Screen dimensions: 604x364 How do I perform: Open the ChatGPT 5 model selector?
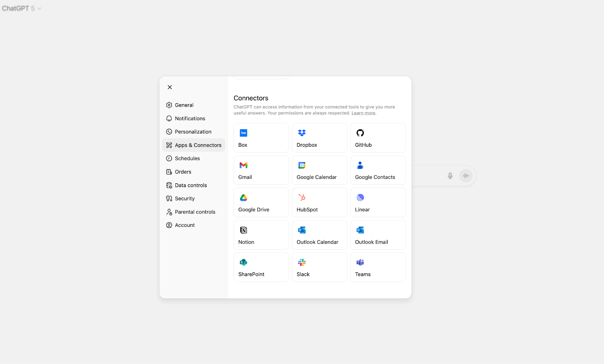click(22, 8)
